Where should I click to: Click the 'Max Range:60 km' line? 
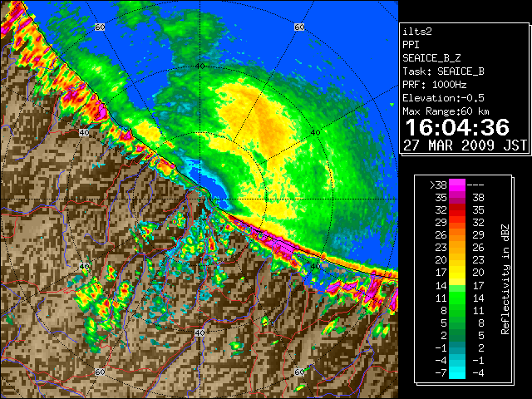coord(446,111)
